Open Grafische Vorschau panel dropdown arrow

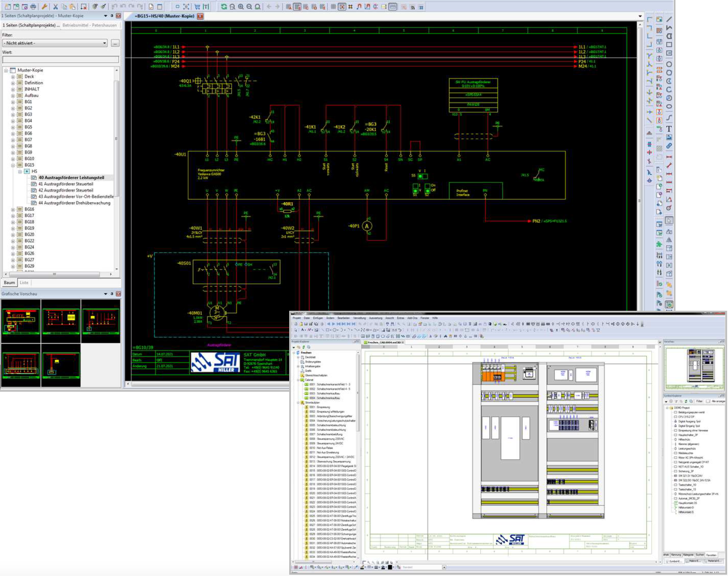tap(105, 294)
